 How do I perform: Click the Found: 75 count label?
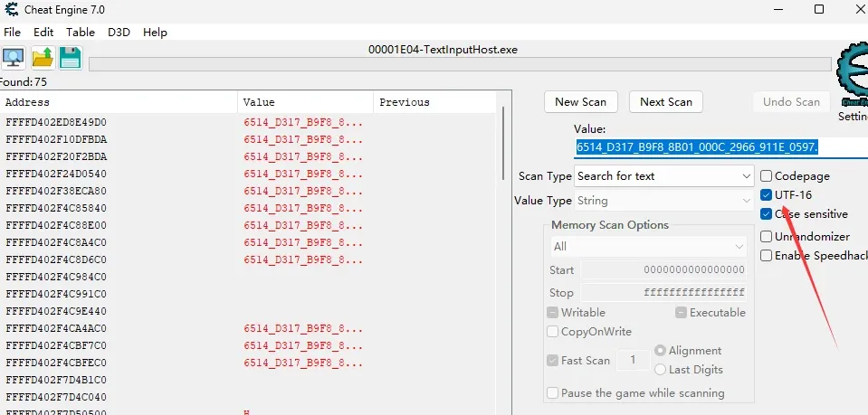pyautogui.click(x=24, y=82)
